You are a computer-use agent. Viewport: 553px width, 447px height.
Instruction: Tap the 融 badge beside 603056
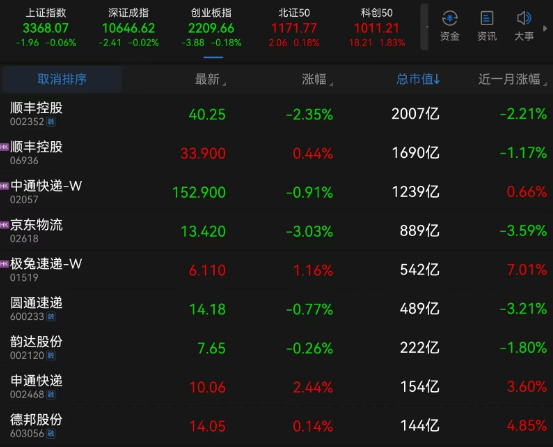click(x=51, y=433)
